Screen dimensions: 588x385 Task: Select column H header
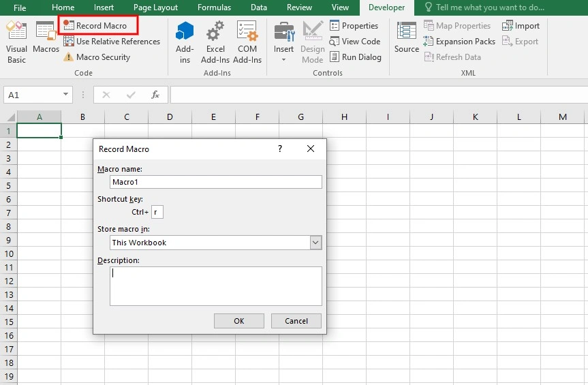(344, 117)
